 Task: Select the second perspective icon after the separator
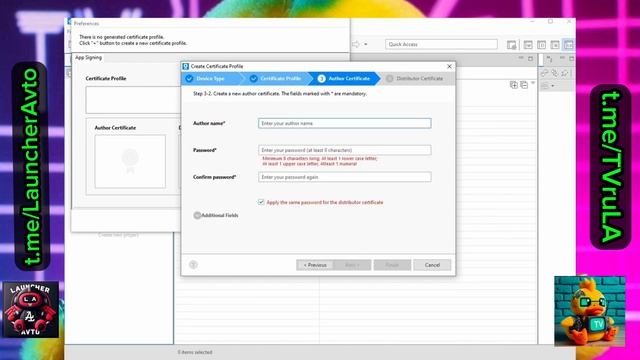point(542,44)
